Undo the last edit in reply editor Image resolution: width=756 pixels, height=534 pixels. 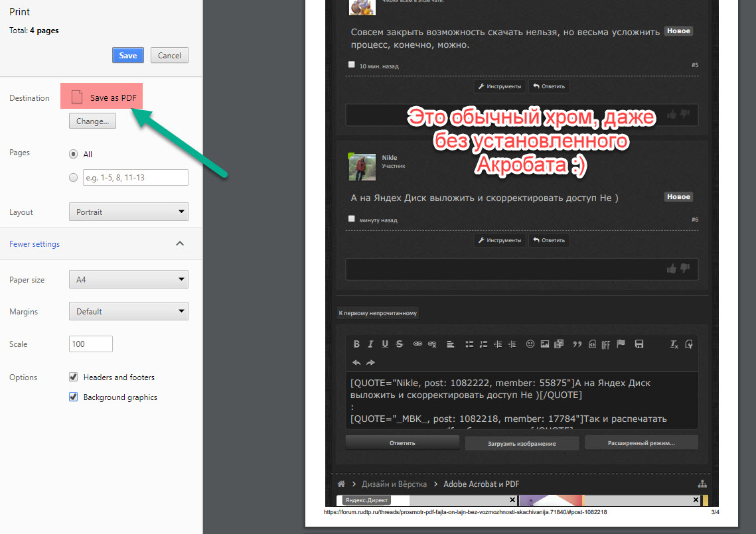356,362
